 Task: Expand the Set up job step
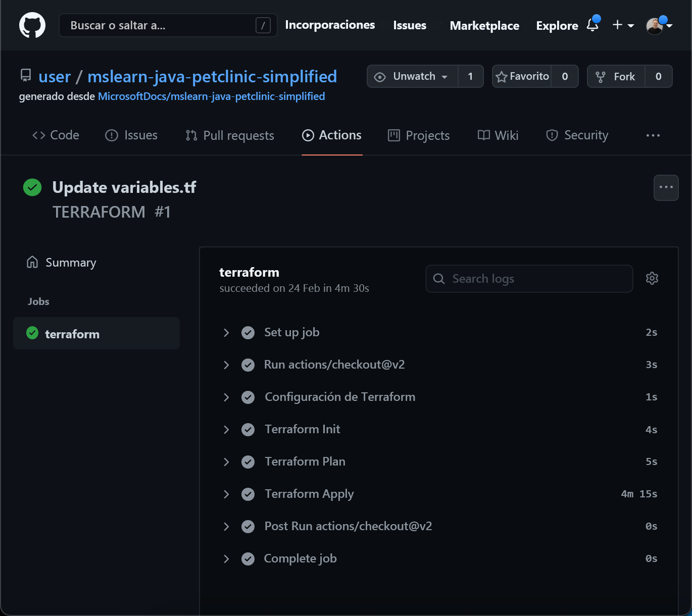pyautogui.click(x=226, y=332)
